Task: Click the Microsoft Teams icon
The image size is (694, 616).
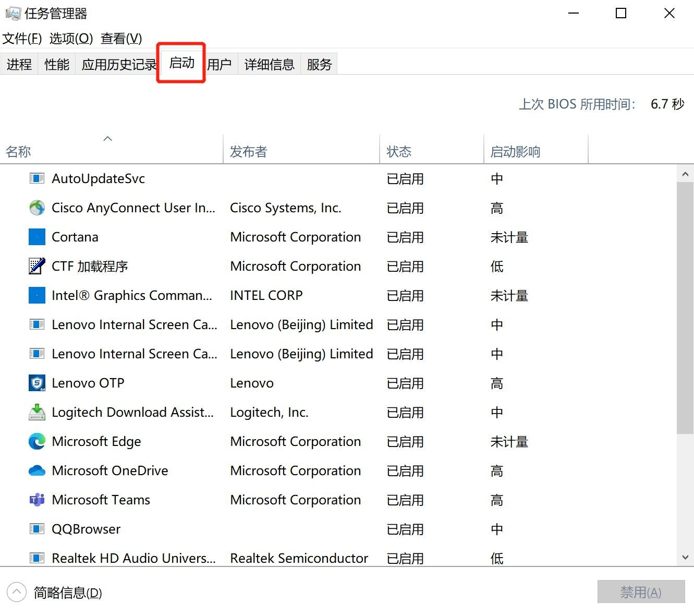Action: (36, 500)
